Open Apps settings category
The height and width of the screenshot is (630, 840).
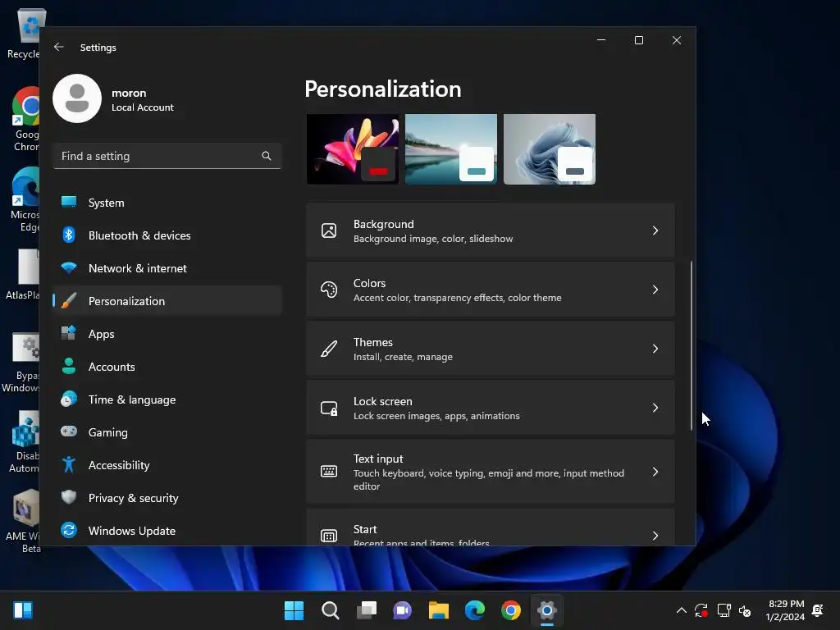coord(167,334)
